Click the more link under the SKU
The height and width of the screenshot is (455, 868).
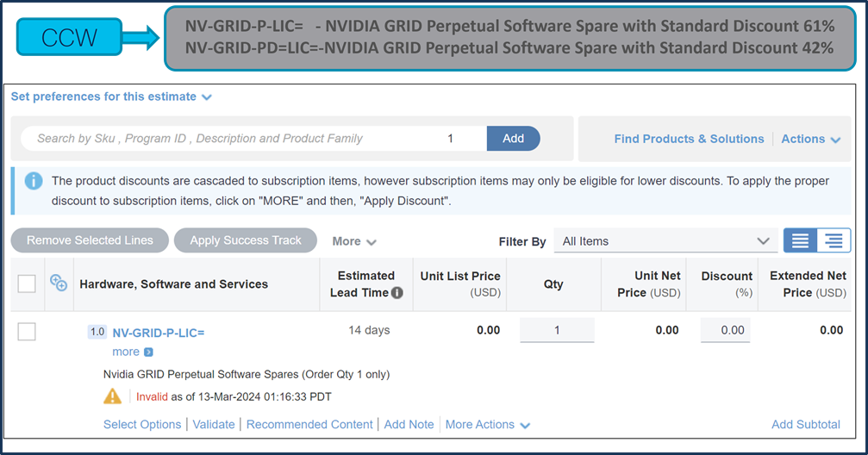pos(126,352)
